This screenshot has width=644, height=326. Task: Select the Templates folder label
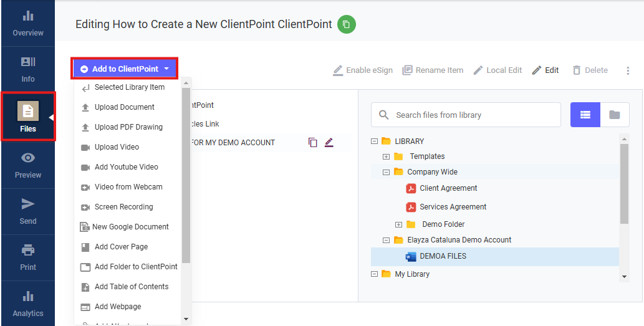click(427, 156)
